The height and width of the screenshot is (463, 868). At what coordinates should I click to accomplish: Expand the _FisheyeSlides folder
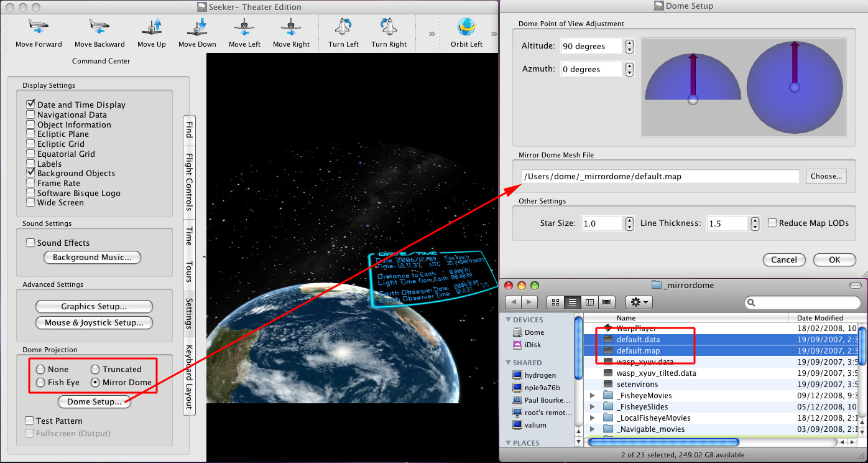click(592, 406)
